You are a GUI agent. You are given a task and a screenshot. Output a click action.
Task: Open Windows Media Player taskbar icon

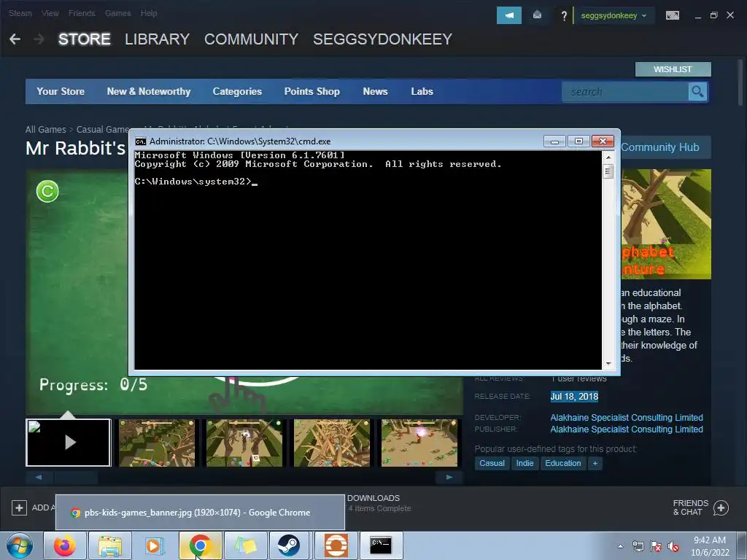coord(155,545)
